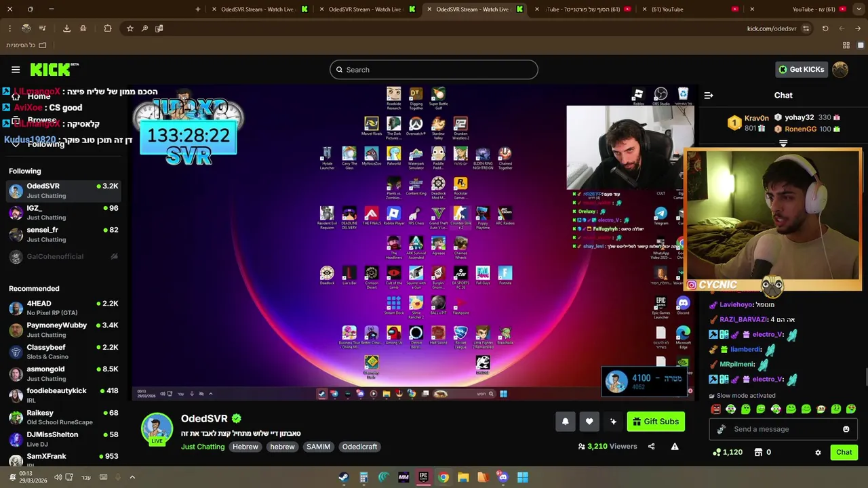Image resolution: width=868 pixels, height=488 pixels.
Task: Open recommended channel Classybeef
Action: [63, 351]
